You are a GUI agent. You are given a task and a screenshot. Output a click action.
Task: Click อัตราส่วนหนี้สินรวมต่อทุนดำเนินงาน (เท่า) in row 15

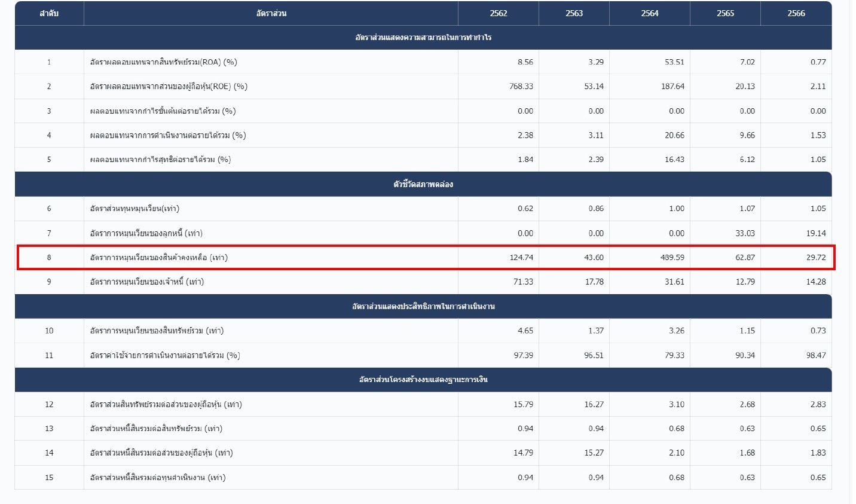[x=158, y=478]
